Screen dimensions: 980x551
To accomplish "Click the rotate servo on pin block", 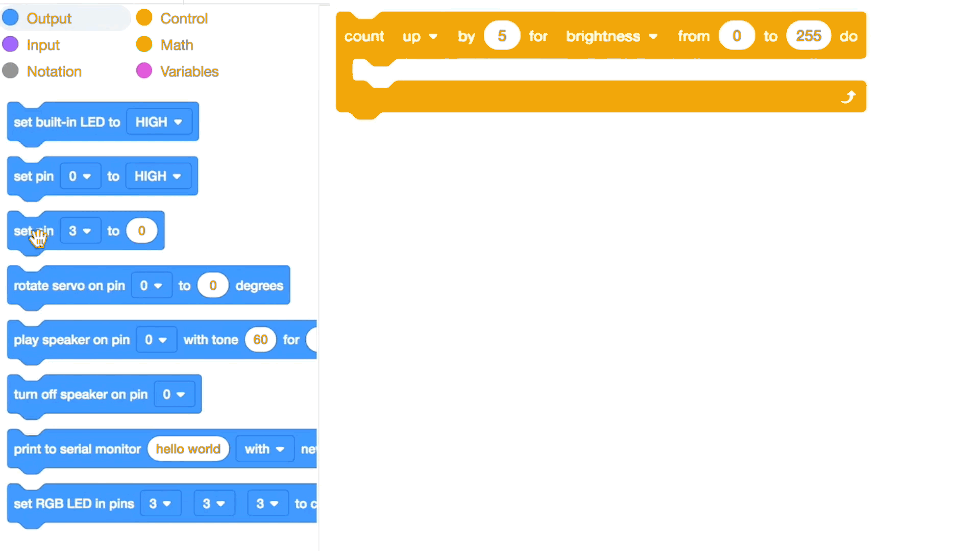I will point(148,286).
